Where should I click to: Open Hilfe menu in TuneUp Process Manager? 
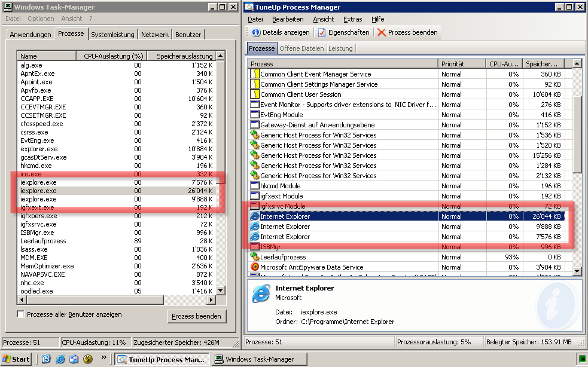(x=377, y=19)
